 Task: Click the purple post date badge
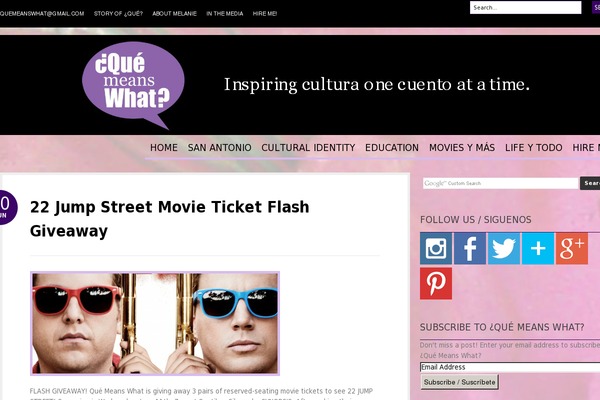click(7, 207)
